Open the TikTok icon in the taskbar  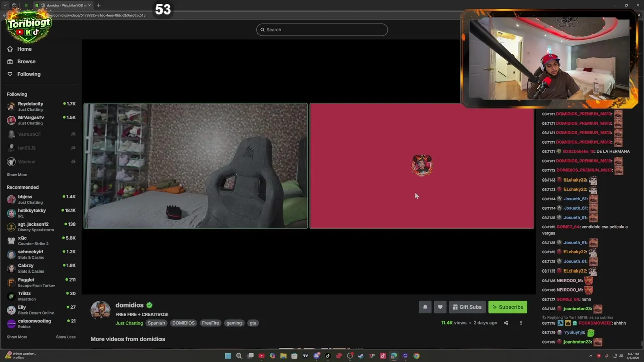point(328,356)
